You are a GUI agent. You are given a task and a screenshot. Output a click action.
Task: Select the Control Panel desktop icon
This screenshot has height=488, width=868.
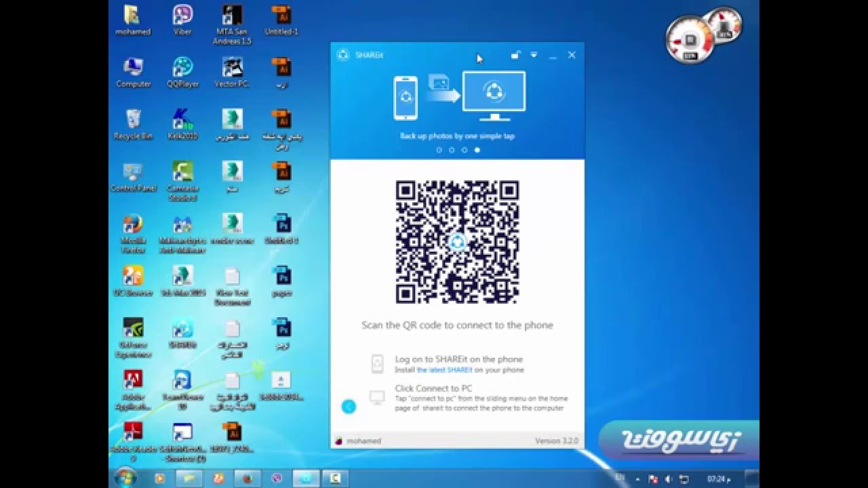coord(133,177)
